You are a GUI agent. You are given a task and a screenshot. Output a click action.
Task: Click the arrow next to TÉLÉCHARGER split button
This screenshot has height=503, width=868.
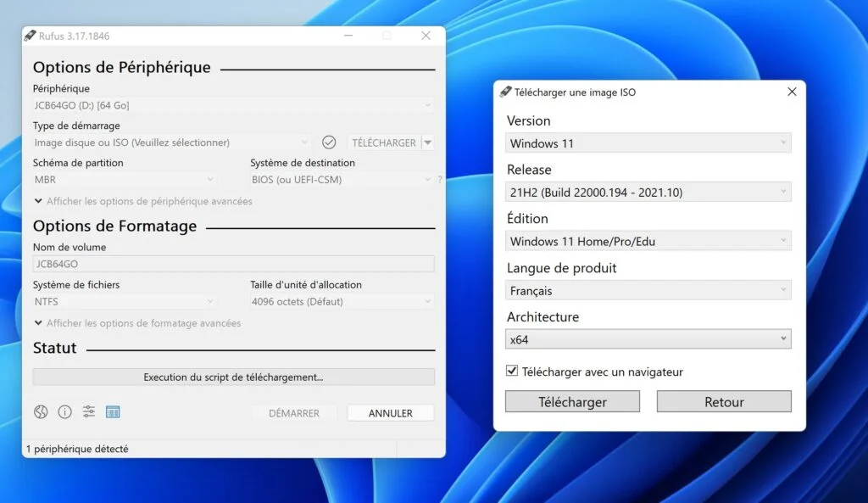click(x=428, y=143)
